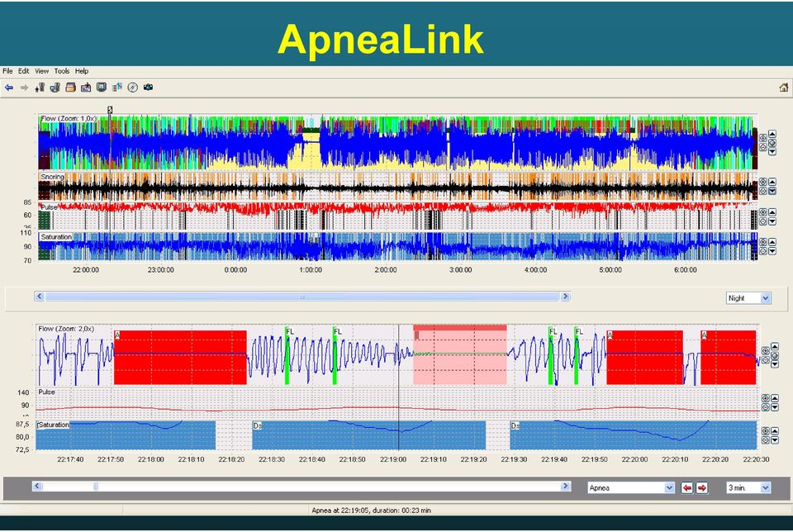Jump to the next apnea event with the red right arrow
This screenshot has height=532, width=793.
pos(702,488)
